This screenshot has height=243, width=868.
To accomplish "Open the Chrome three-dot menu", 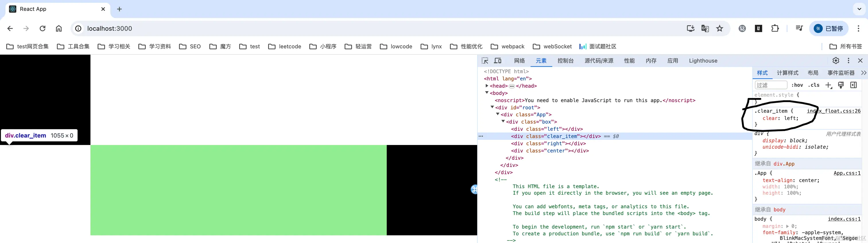I will pos(858,29).
